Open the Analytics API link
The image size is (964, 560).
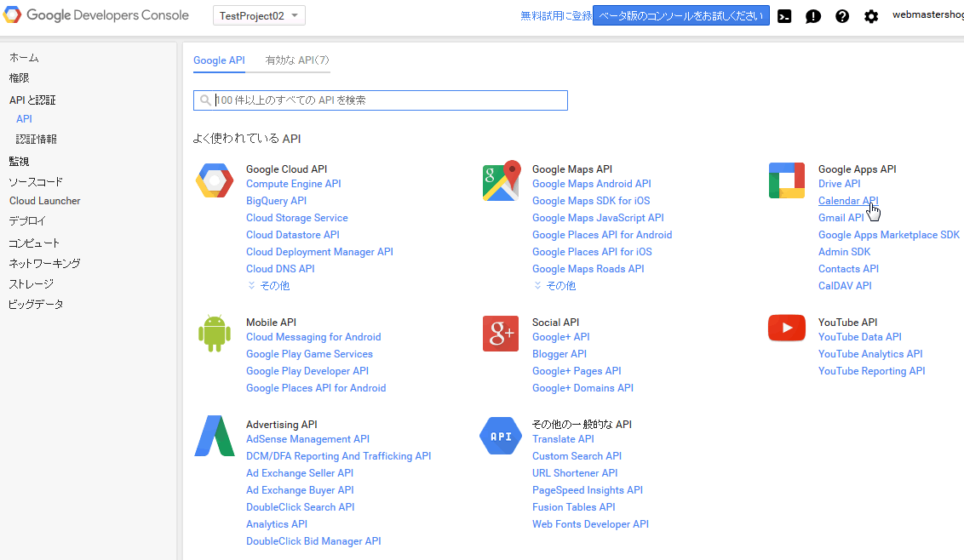(277, 524)
